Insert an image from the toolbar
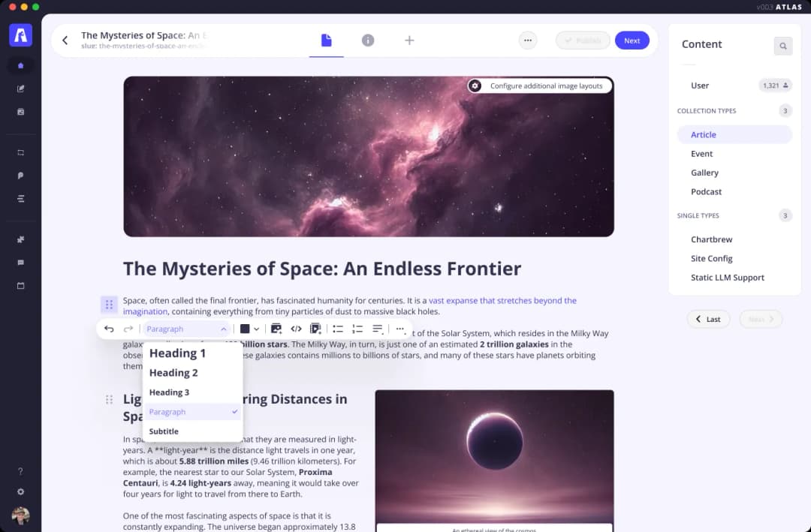Screen dimensions: 811x532 276,329
